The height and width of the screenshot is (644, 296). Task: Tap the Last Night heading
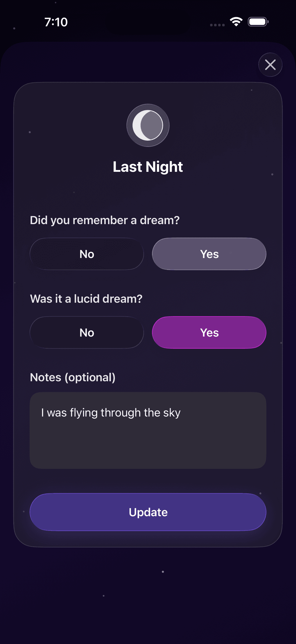pyautogui.click(x=148, y=166)
